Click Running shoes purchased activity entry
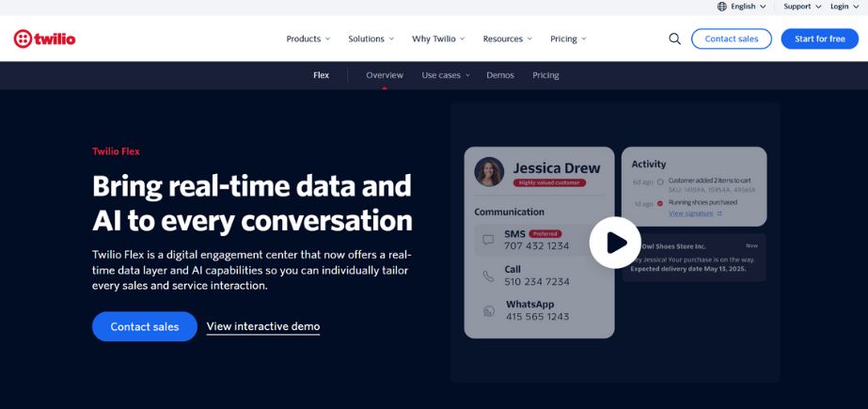 point(702,202)
